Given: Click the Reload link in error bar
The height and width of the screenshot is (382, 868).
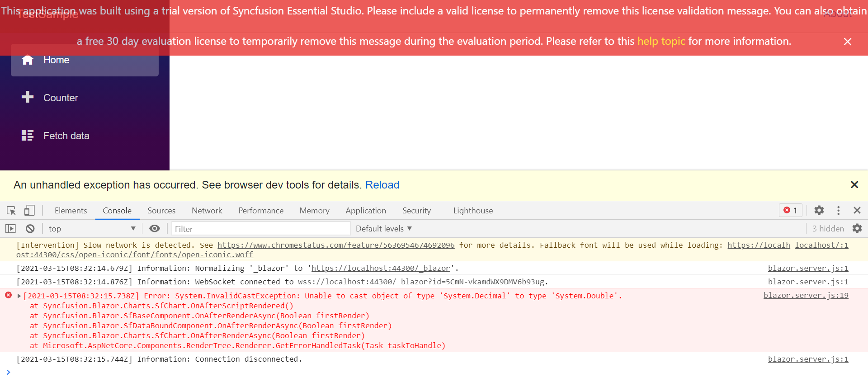Looking at the screenshot, I should click(x=382, y=185).
